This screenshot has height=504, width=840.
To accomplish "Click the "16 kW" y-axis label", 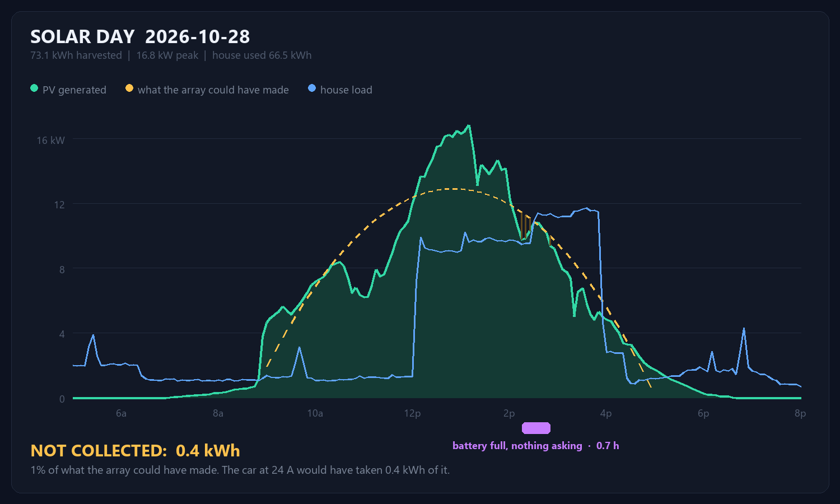I will coord(51,140).
